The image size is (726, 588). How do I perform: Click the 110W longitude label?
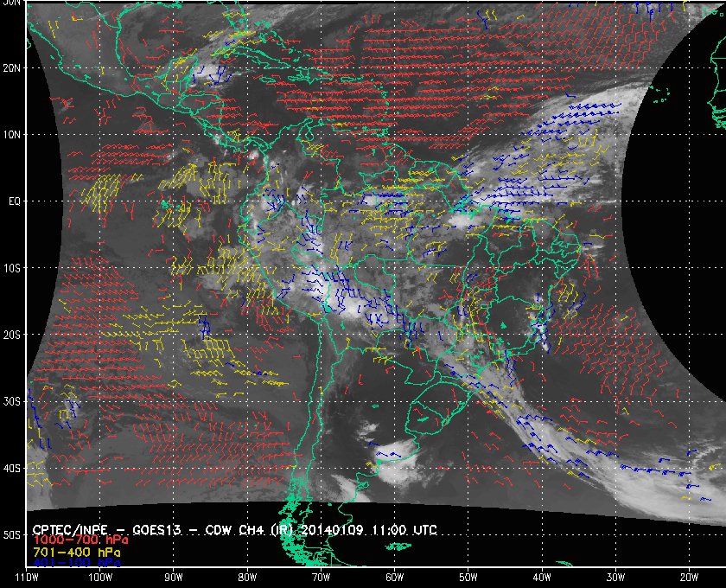[x=27, y=578]
